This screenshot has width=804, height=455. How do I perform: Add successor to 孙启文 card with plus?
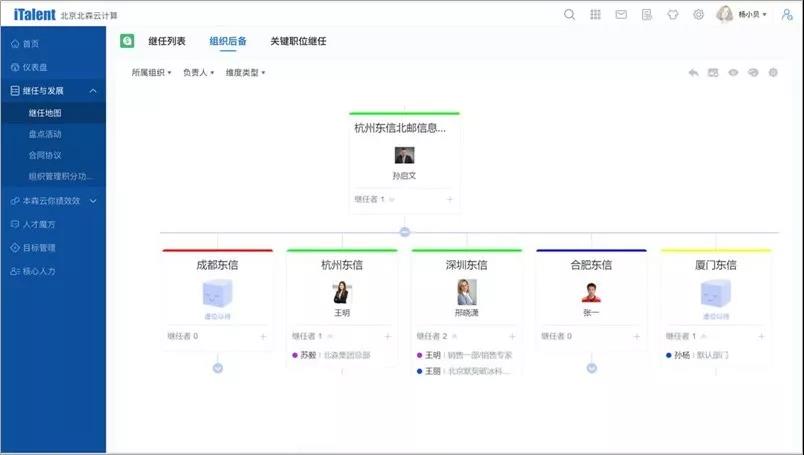450,199
